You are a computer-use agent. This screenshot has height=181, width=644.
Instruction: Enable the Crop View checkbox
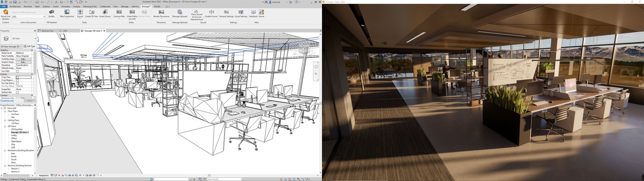[x=17, y=77]
